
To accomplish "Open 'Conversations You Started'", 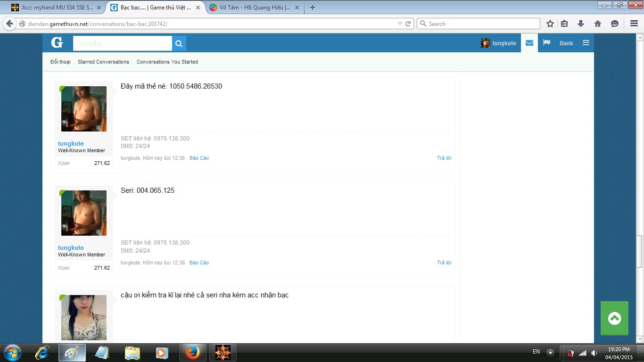I will tap(167, 62).
